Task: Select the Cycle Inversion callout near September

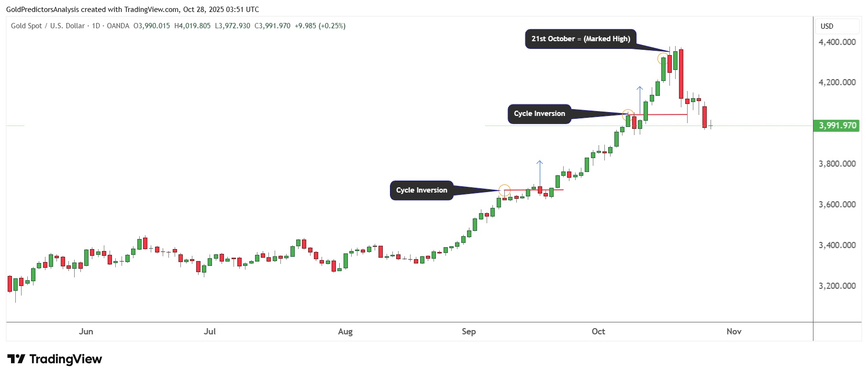Action: [422, 190]
